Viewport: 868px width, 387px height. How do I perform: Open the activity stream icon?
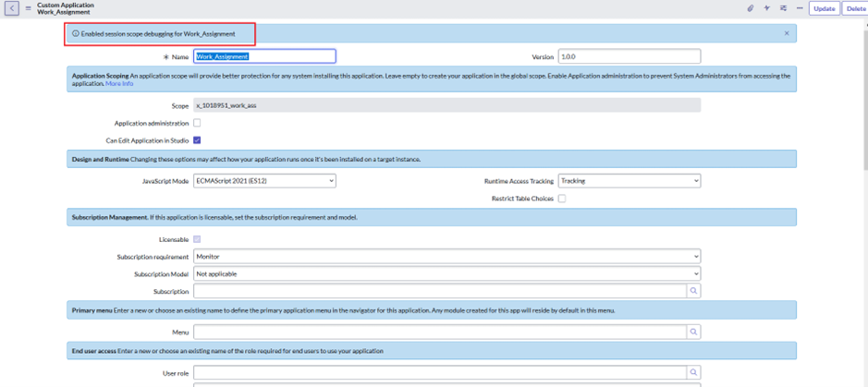(766, 8)
